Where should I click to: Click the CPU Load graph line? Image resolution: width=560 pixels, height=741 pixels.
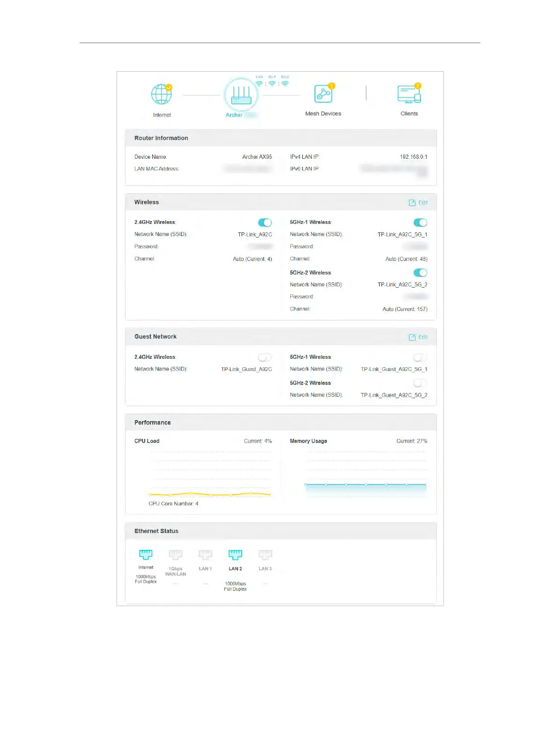pos(210,494)
